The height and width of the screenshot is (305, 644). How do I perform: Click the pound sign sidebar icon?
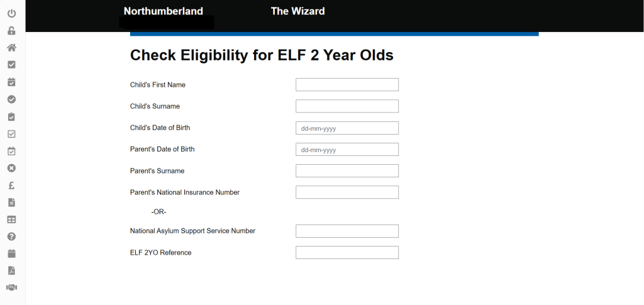pyautogui.click(x=11, y=185)
